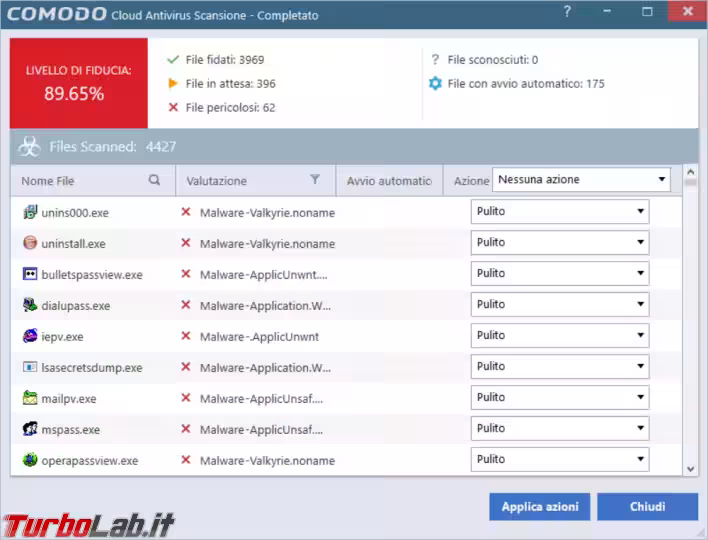Screen dimensions: 708x540
Task: Click 'File con avvio automatico: 175' text
Action: coord(526,84)
